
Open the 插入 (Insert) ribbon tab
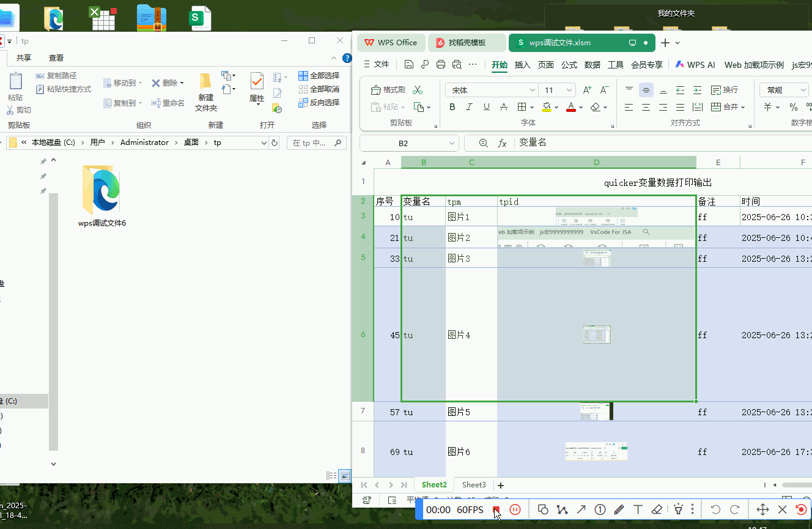(523, 65)
